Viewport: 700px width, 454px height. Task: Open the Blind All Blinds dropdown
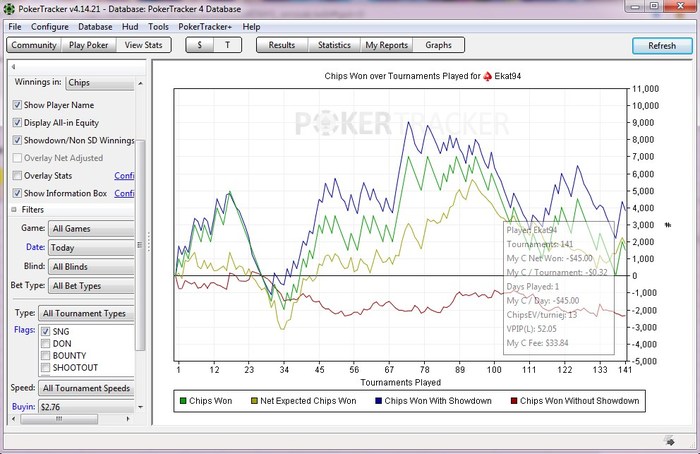tap(91, 267)
